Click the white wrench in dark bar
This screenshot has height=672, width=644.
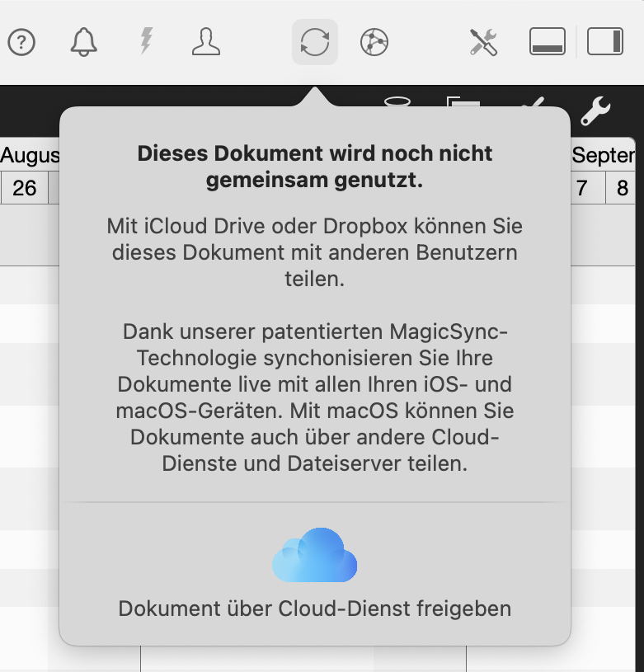click(595, 110)
